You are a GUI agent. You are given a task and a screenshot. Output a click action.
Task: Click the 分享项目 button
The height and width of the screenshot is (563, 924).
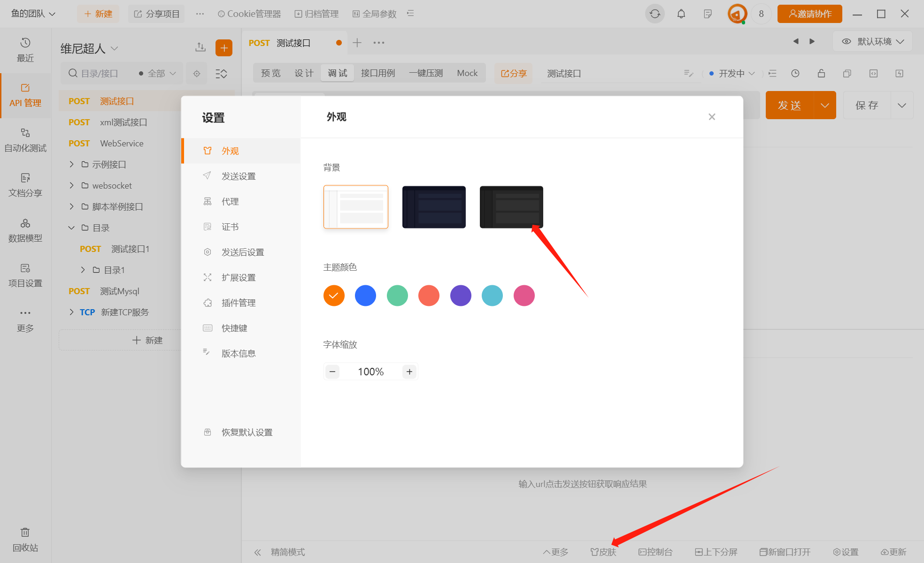pyautogui.click(x=157, y=14)
